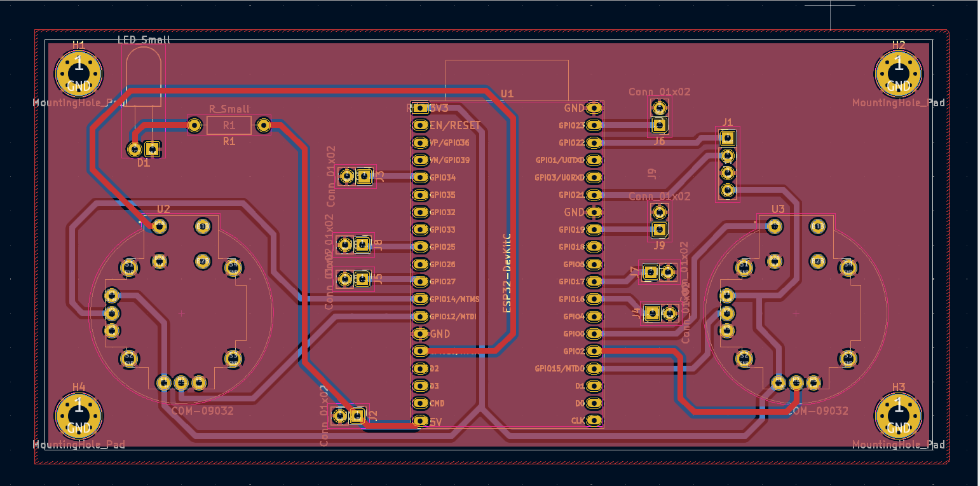980x486 pixels.
Task: Select the GPIO23 pad on ESP32
Action: 594,125
